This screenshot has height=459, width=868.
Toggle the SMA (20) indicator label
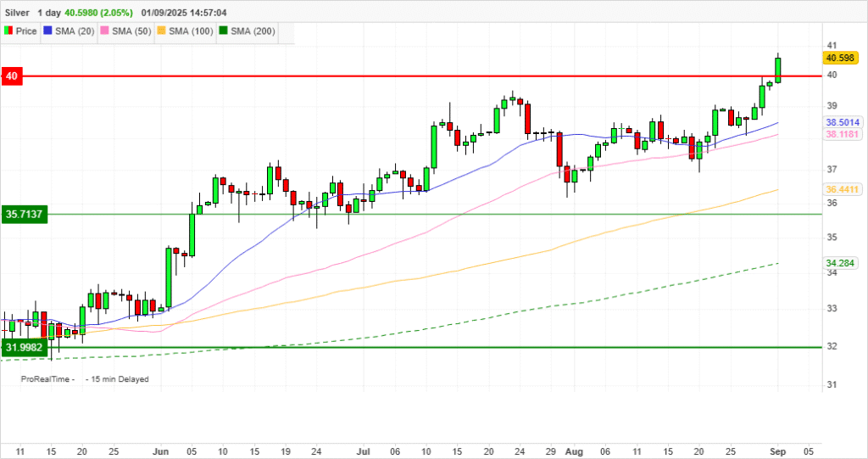75,31
